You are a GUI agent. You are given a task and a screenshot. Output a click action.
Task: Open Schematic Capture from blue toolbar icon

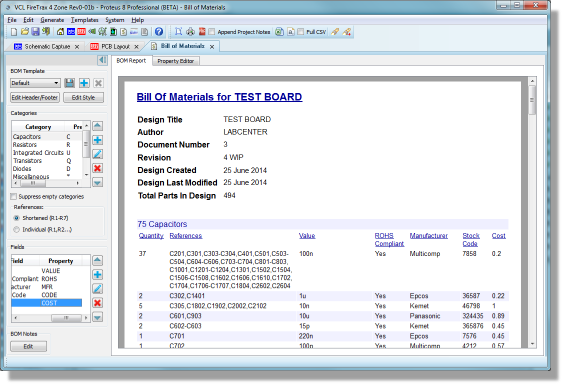[71, 32]
